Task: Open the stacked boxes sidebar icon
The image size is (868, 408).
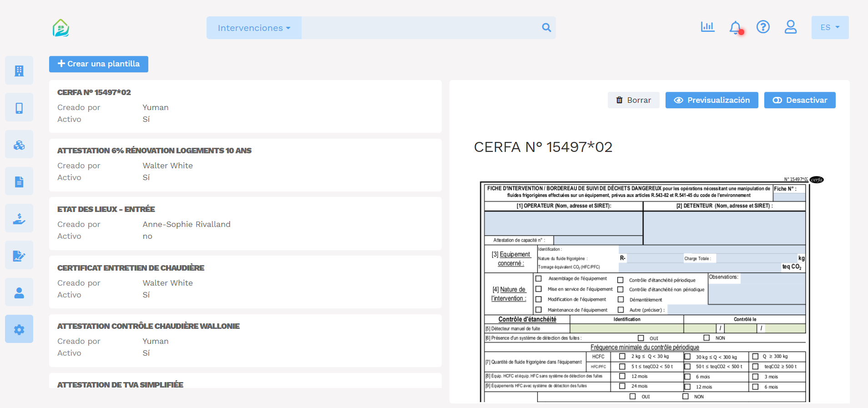Action: [x=19, y=145]
